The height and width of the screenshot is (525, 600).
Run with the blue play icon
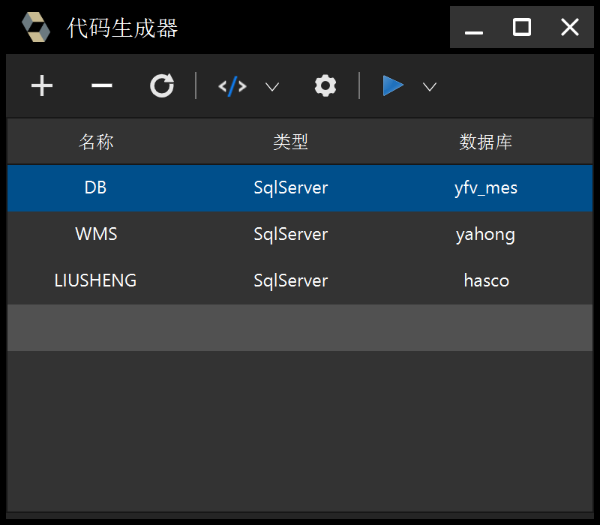tap(393, 86)
